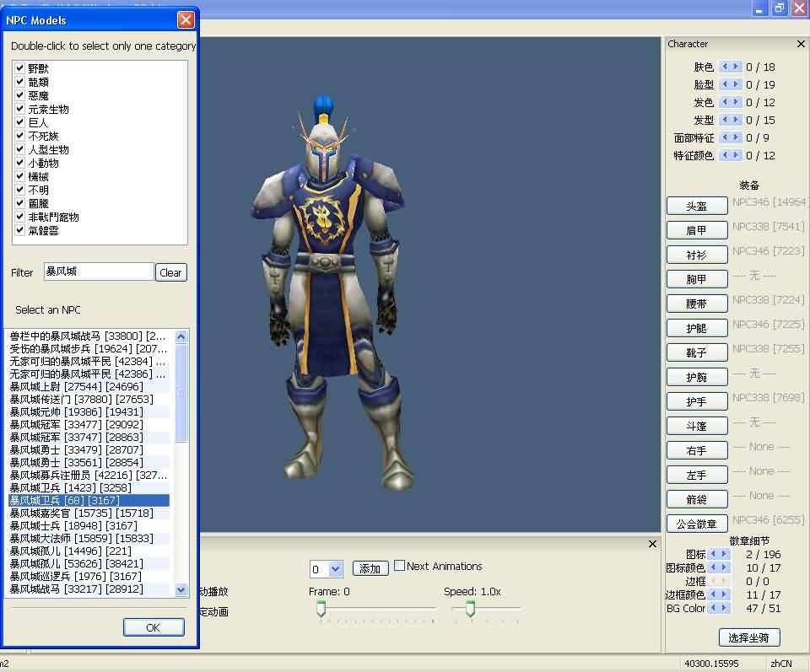Click the 头盔 helmet button
Image resolution: width=810 pixels, height=672 pixels.
coord(697,206)
